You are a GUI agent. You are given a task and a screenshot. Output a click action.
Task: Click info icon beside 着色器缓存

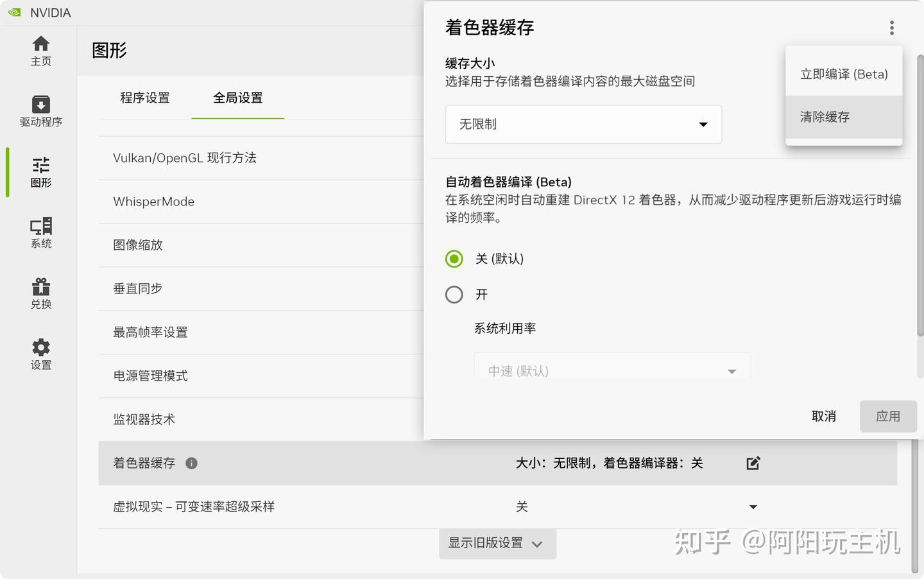coord(191,463)
